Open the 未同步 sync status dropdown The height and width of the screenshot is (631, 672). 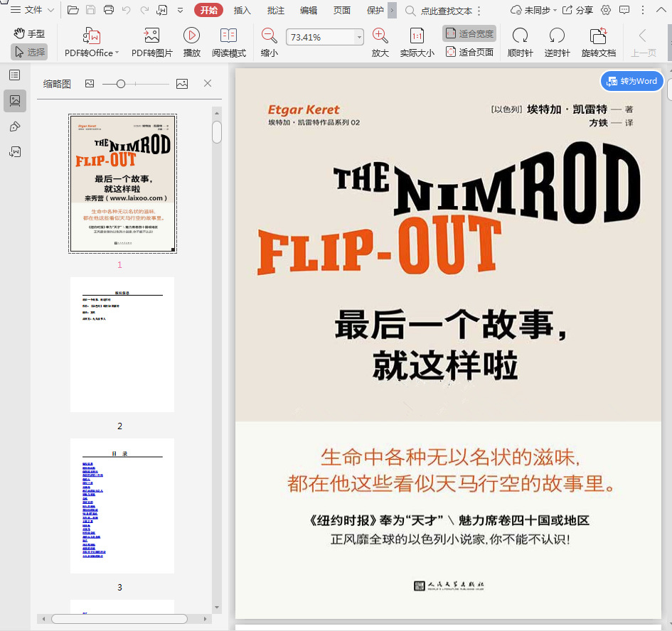(533, 10)
